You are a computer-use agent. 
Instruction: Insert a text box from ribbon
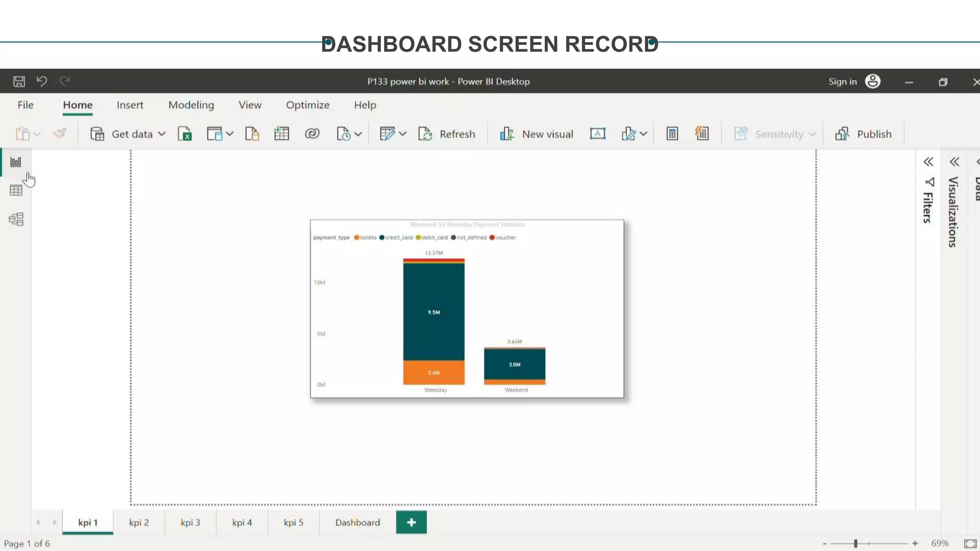(x=597, y=134)
